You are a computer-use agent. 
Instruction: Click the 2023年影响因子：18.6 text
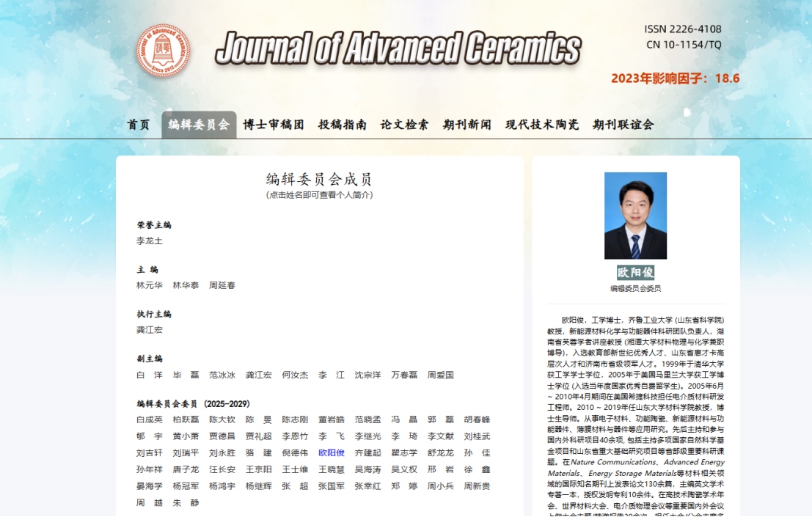tap(676, 78)
